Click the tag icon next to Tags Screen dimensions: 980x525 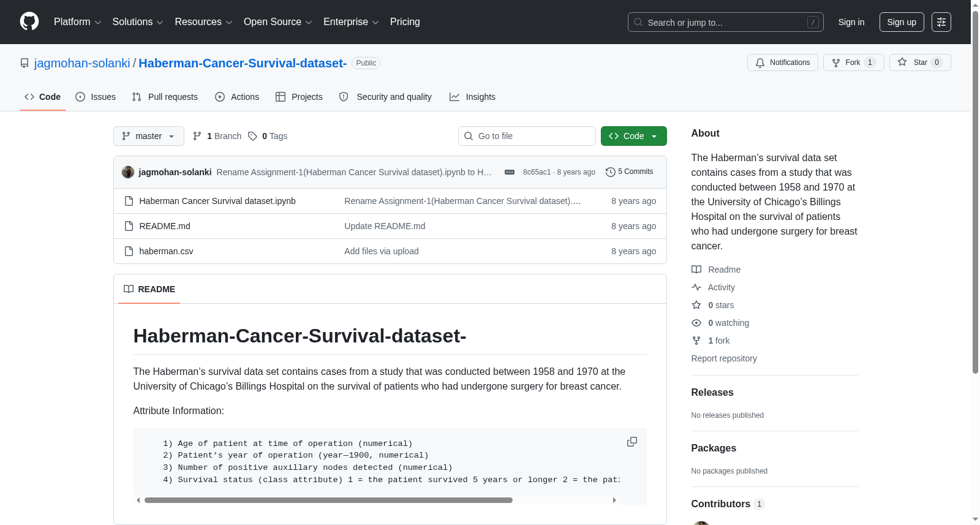pos(252,136)
